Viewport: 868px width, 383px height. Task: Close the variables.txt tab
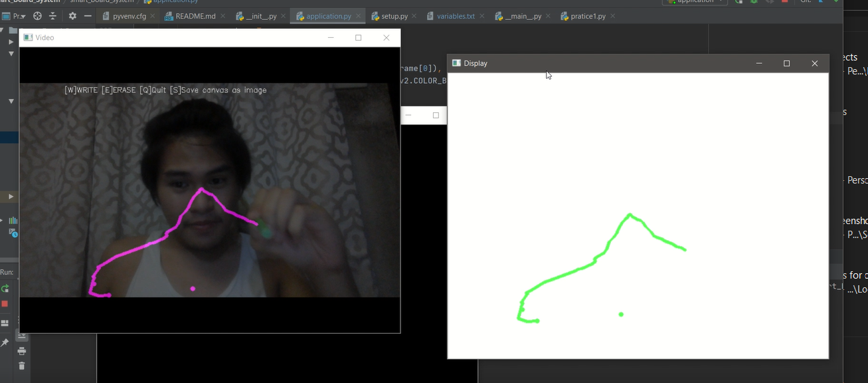(482, 16)
